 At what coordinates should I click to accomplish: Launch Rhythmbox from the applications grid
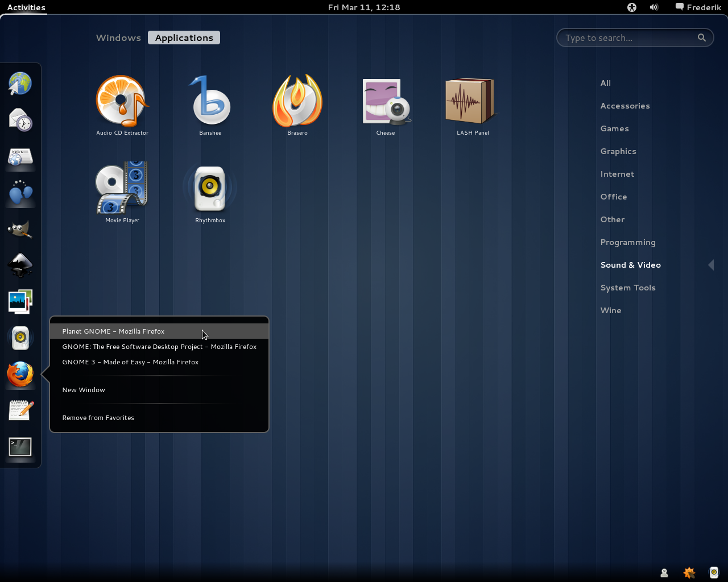click(x=210, y=193)
